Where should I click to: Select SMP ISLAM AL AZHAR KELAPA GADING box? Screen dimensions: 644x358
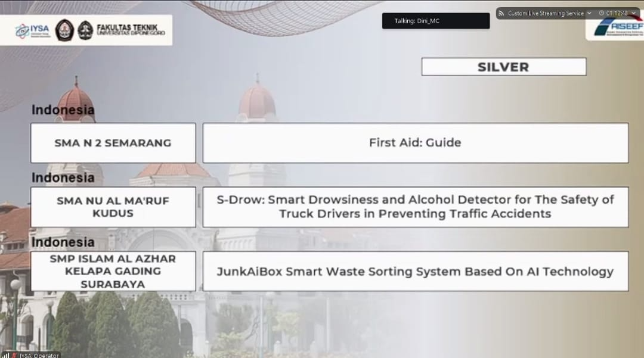pyautogui.click(x=113, y=271)
